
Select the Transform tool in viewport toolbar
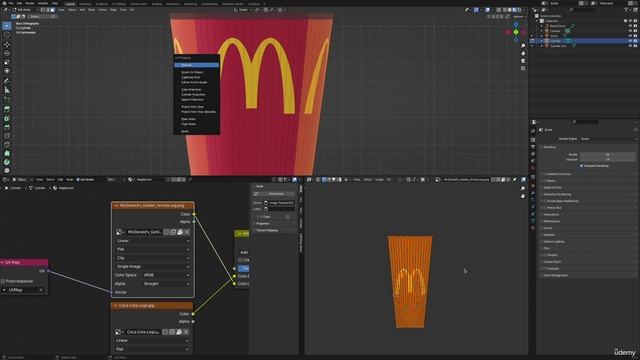(7, 71)
